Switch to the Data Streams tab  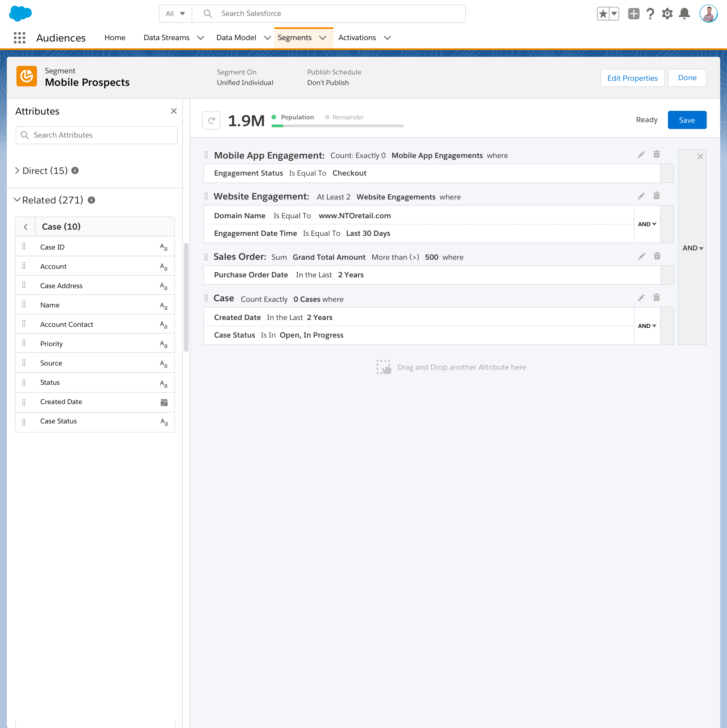166,38
